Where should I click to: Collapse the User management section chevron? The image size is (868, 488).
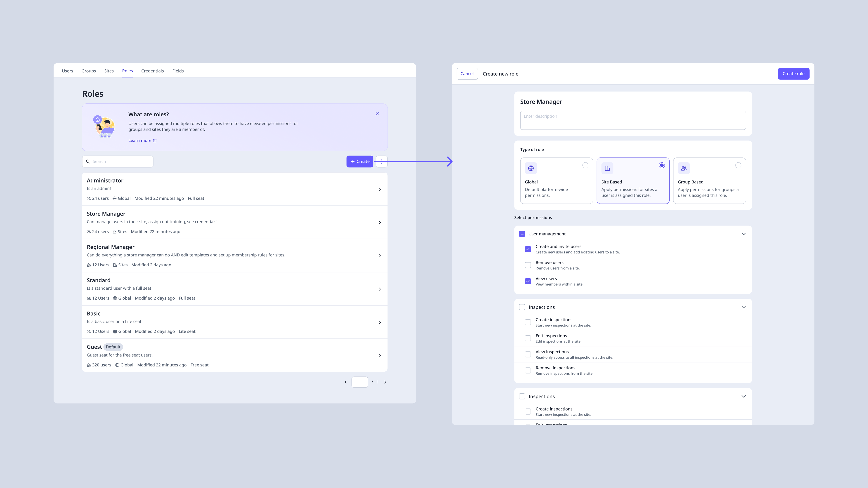(x=744, y=234)
